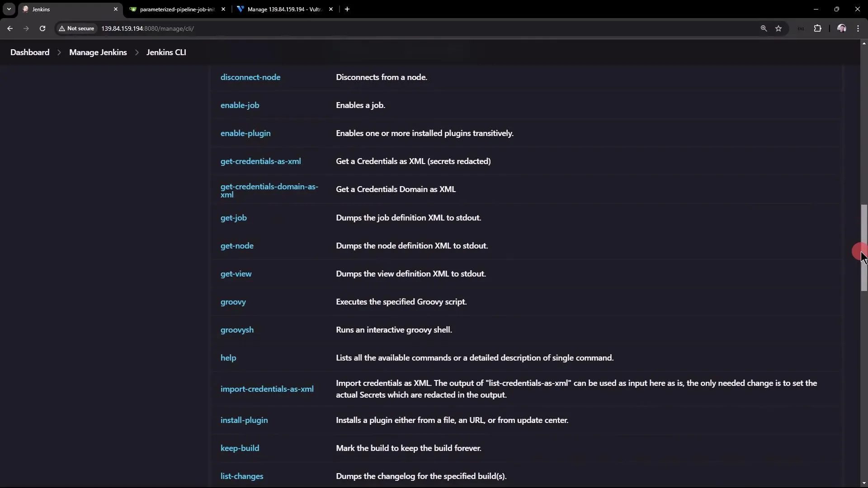Bookmark this page with the star icon
The image size is (868, 488).
pyautogui.click(x=779, y=28)
